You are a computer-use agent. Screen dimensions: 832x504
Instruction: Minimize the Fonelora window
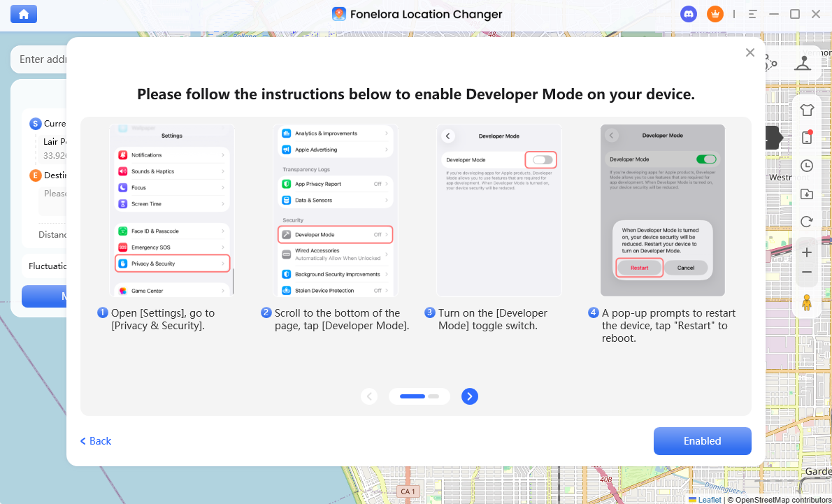pyautogui.click(x=774, y=14)
